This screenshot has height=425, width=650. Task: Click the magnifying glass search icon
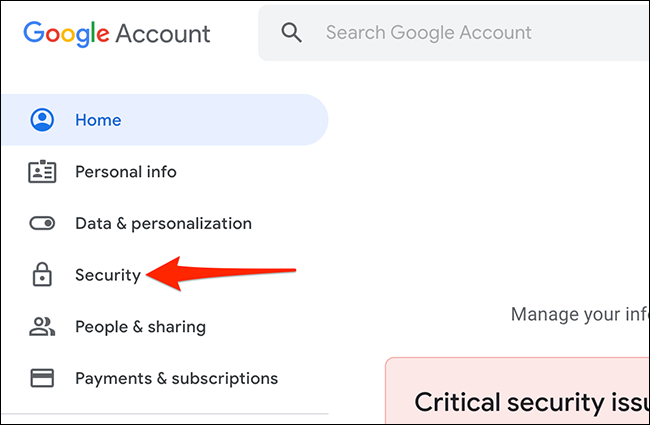pos(291,33)
